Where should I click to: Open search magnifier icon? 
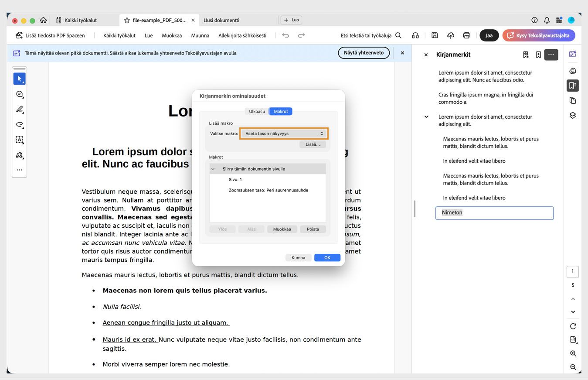point(398,35)
